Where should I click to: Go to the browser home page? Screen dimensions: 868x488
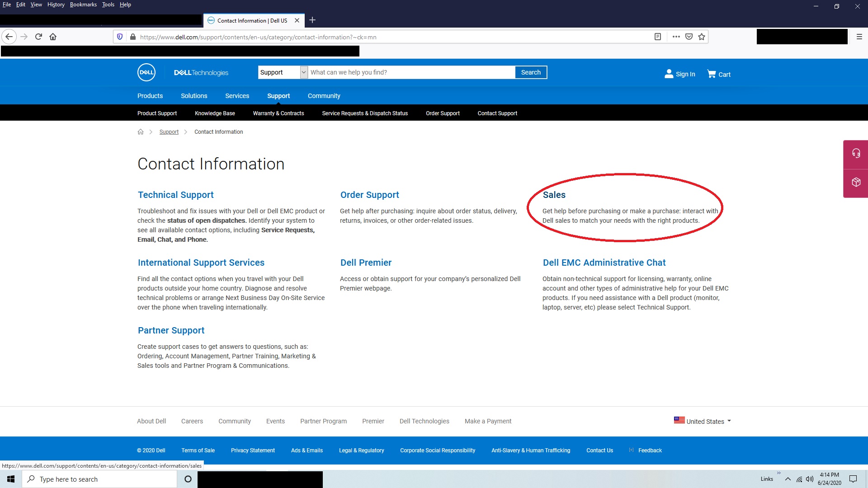(x=53, y=37)
